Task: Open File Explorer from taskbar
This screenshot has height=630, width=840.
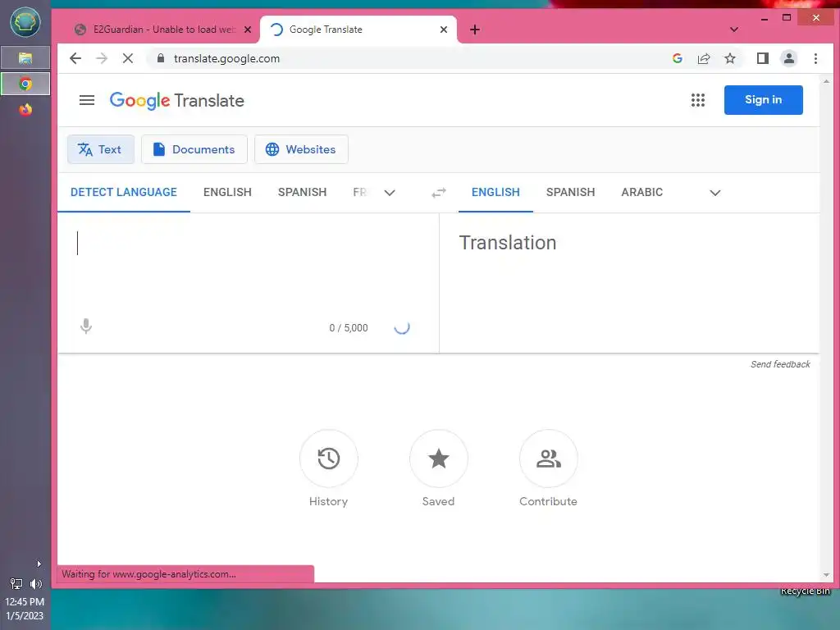Action: pyautogui.click(x=25, y=57)
